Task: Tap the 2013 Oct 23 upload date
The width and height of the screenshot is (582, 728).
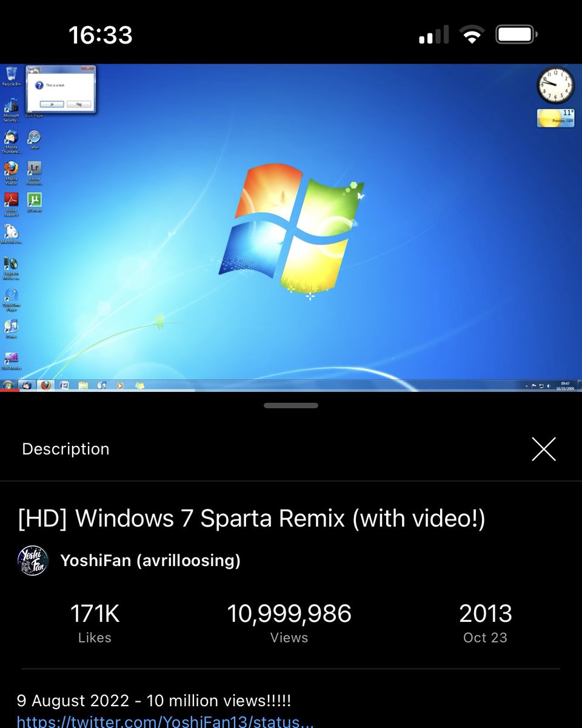Action: [485, 622]
